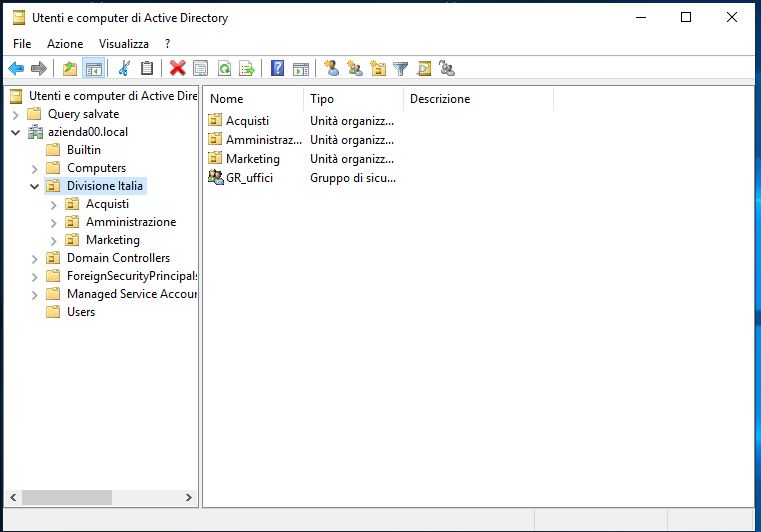Viewport: 761px width, 532px height.
Task: Click azienda00.local domain icon in tree
Action: [x=35, y=132]
